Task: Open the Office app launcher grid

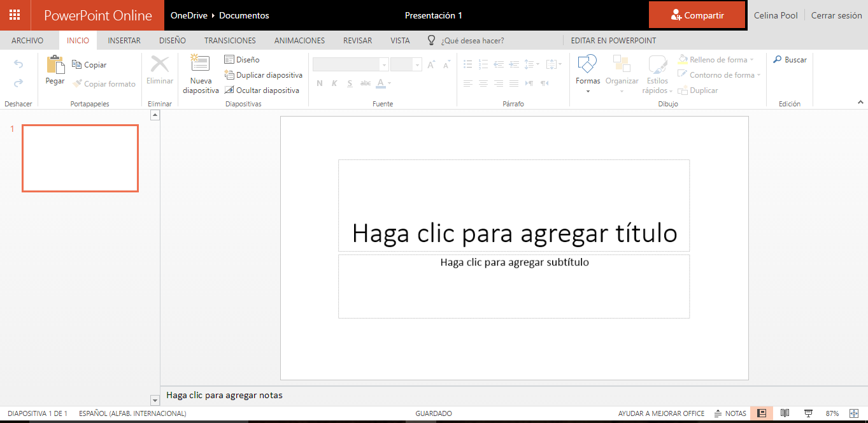Action: (x=15, y=15)
